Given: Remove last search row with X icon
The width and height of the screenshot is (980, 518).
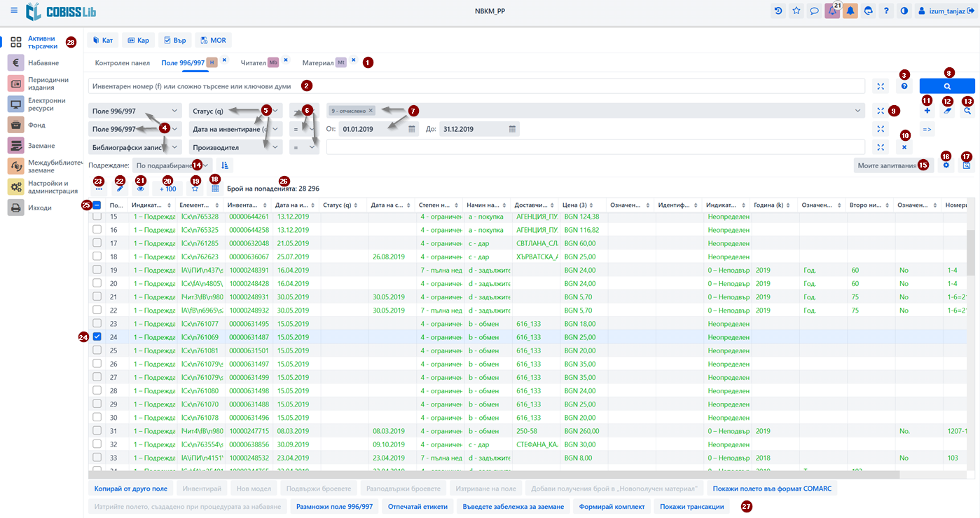Looking at the screenshot, I should point(904,147).
